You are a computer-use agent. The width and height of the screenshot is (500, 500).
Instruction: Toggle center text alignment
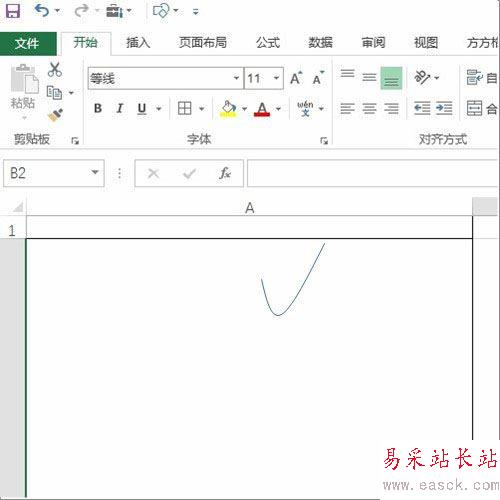tap(369, 108)
